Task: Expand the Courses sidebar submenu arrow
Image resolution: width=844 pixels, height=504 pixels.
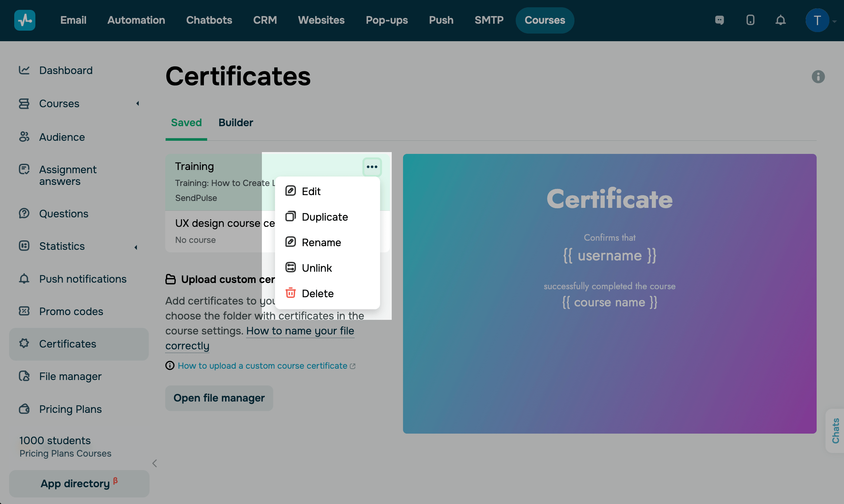Action: (x=138, y=104)
